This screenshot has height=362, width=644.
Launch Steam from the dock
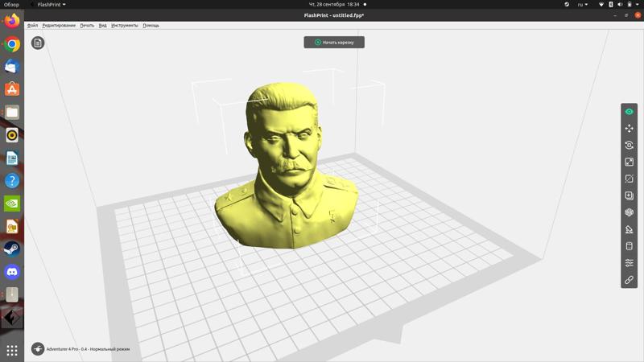(12, 249)
